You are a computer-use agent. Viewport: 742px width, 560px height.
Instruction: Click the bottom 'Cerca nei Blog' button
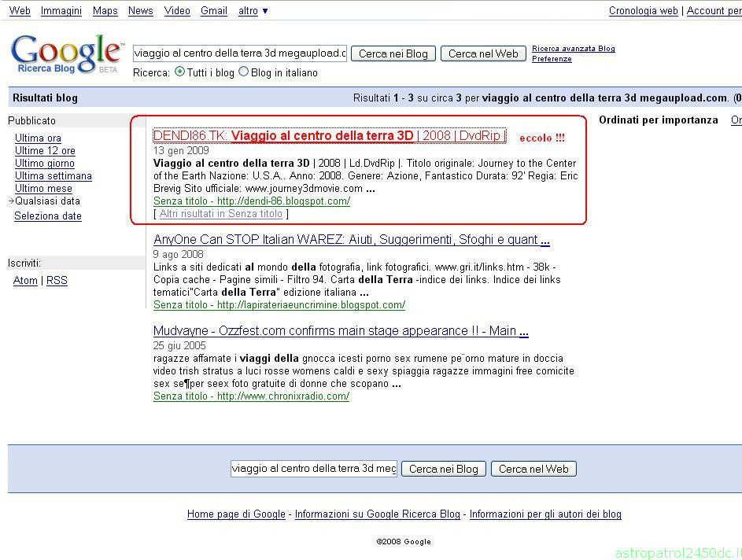coord(444,469)
